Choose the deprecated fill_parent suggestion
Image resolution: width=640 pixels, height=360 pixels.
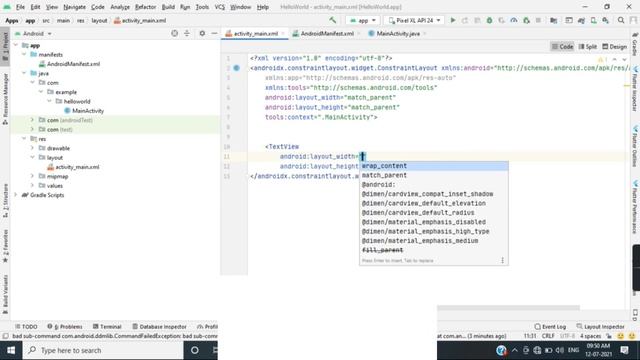[433, 250]
